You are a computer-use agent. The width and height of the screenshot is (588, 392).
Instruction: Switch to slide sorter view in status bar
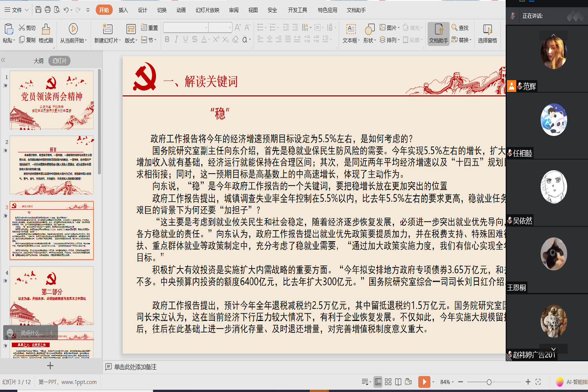(387, 381)
